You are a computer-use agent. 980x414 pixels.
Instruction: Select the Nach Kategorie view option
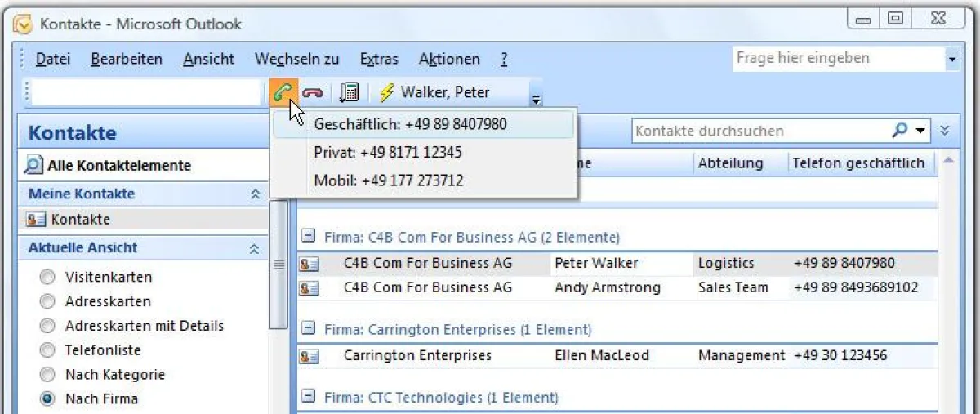[x=47, y=375]
